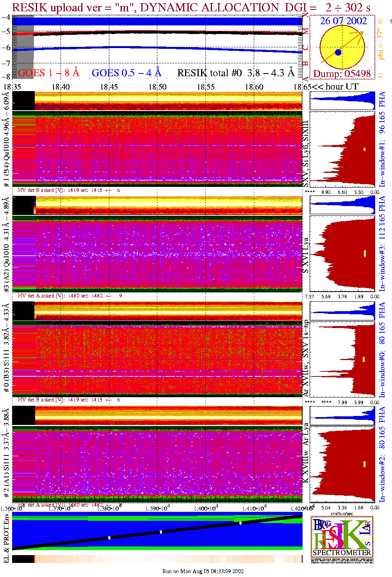Click the date 26 07 2002
This screenshot has height=577, width=392.
point(343,21)
